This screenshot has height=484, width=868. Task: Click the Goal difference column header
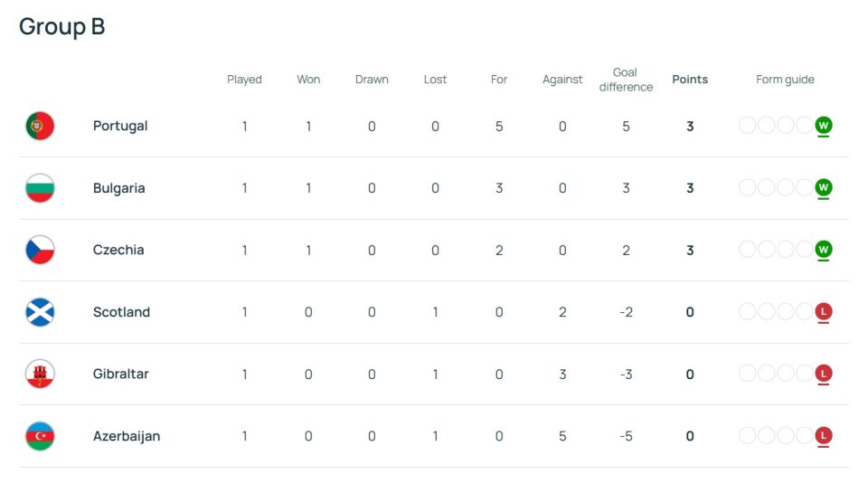[626, 80]
